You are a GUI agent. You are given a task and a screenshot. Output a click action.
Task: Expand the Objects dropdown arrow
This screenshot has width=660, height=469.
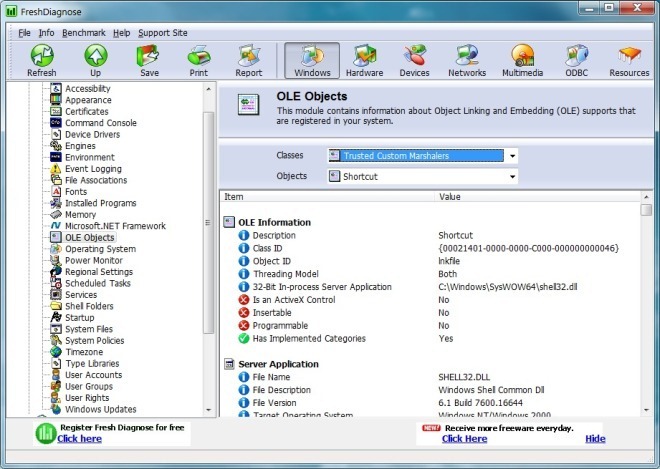point(512,176)
